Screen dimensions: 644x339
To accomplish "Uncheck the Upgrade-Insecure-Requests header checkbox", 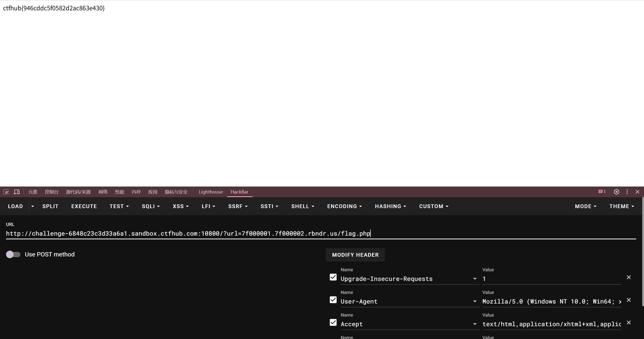I will click(333, 277).
